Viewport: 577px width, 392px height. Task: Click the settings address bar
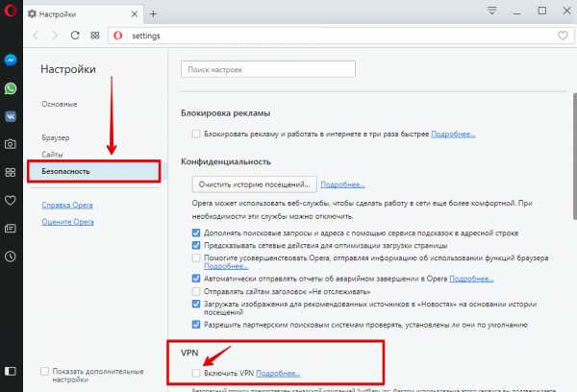pos(340,36)
